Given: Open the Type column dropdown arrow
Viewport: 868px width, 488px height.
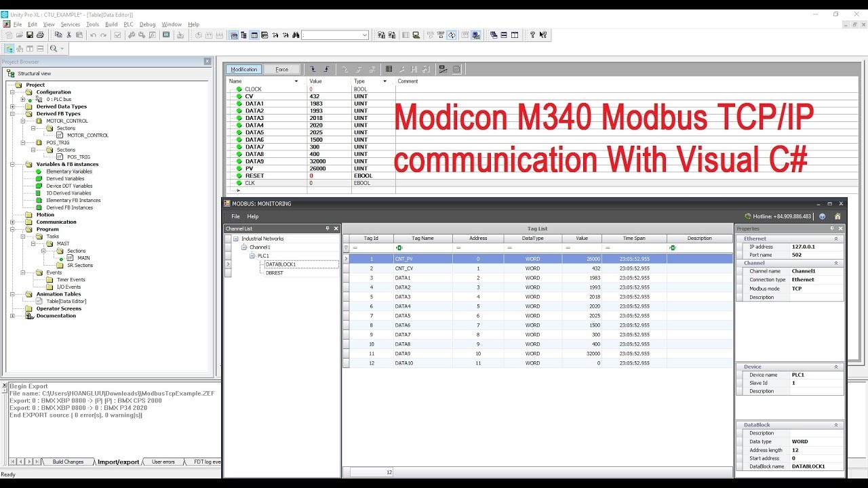Looking at the screenshot, I should (x=385, y=81).
